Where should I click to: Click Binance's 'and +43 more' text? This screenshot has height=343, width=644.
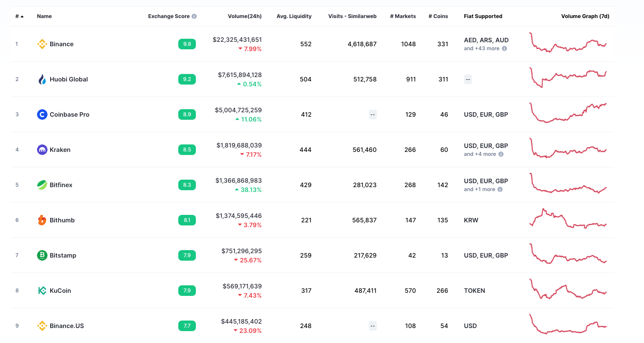[x=482, y=48]
